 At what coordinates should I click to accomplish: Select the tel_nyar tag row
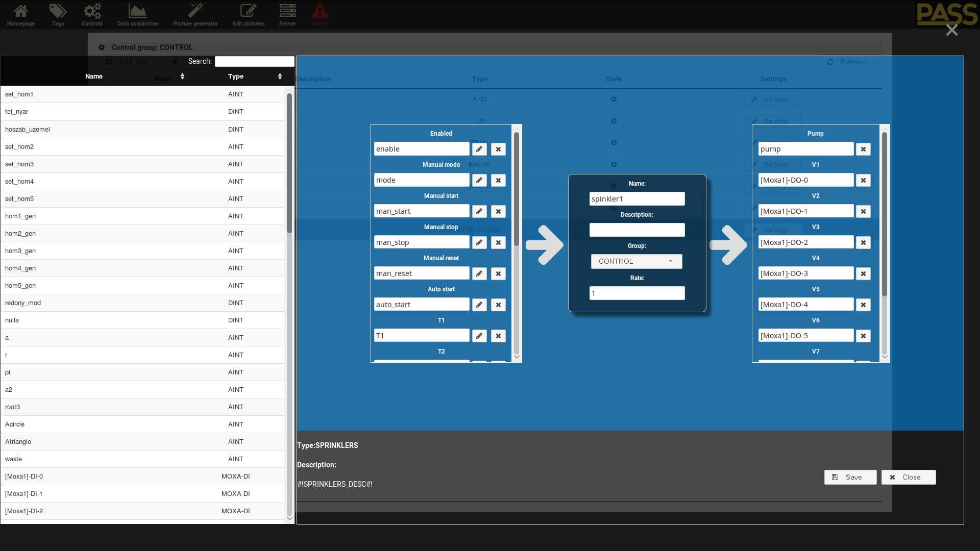point(142,112)
